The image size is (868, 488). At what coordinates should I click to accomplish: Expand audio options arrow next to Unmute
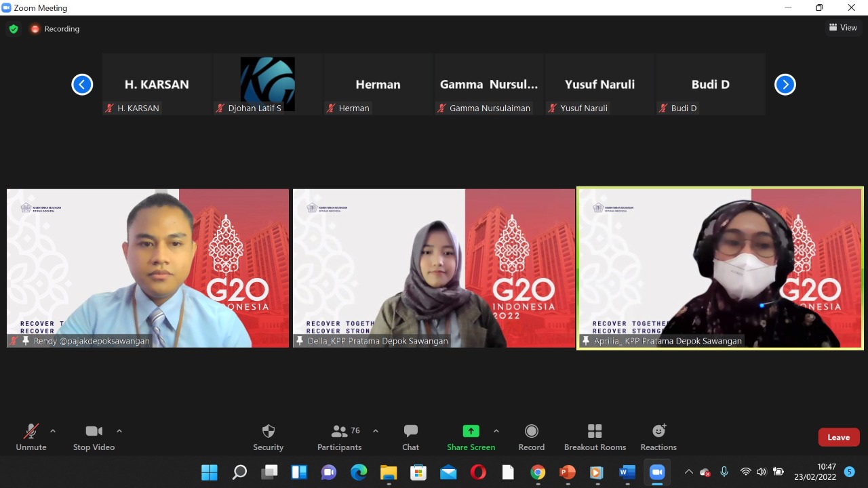pyautogui.click(x=53, y=431)
